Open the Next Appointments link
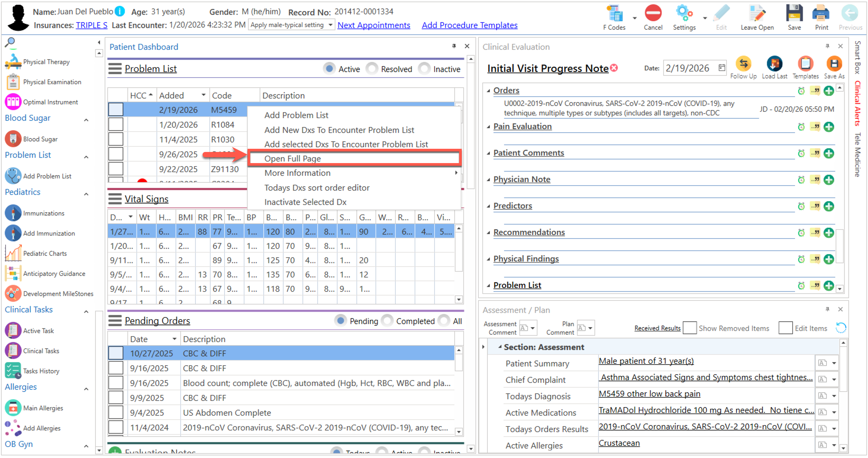Viewport: 868px width, 458px height. (373, 25)
